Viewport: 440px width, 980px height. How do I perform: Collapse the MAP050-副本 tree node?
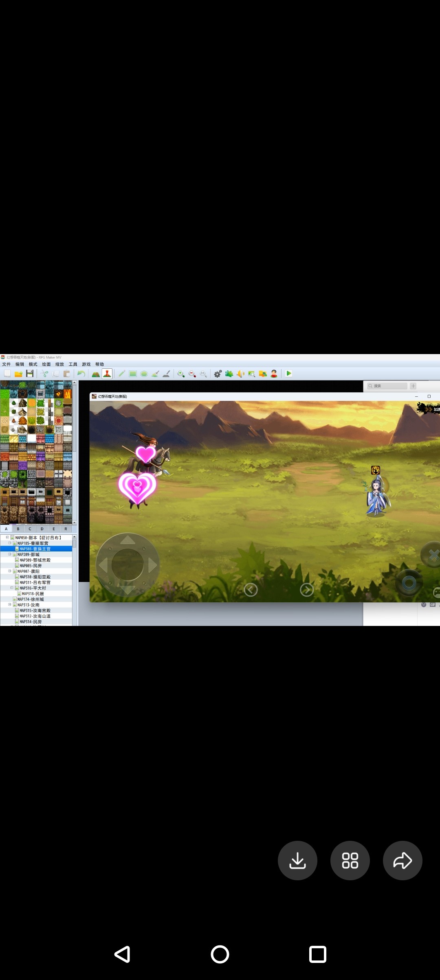point(7,537)
